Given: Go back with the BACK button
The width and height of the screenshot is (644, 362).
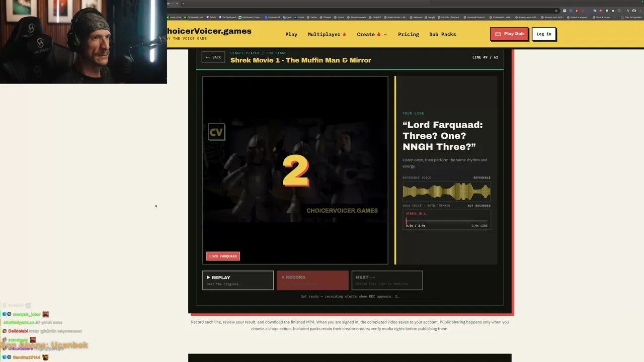Looking at the screenshot, I should 213,57.
